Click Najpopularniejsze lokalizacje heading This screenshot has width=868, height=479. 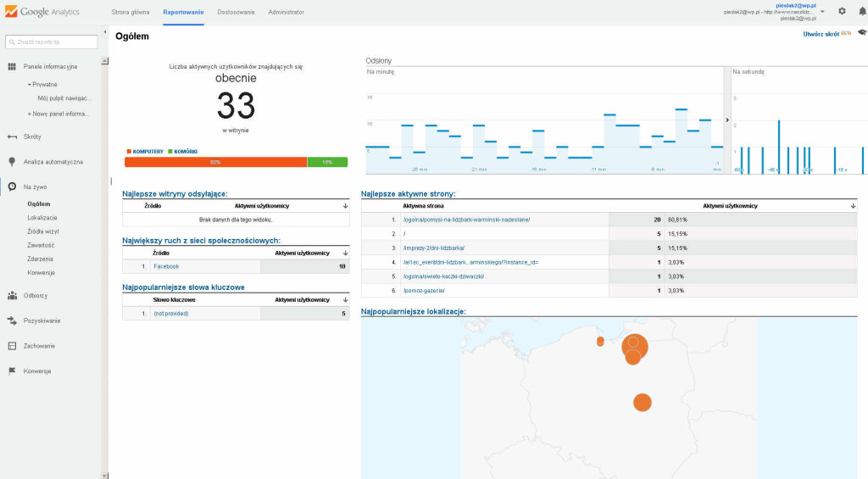pyautogui.click(x=414, y=312)
